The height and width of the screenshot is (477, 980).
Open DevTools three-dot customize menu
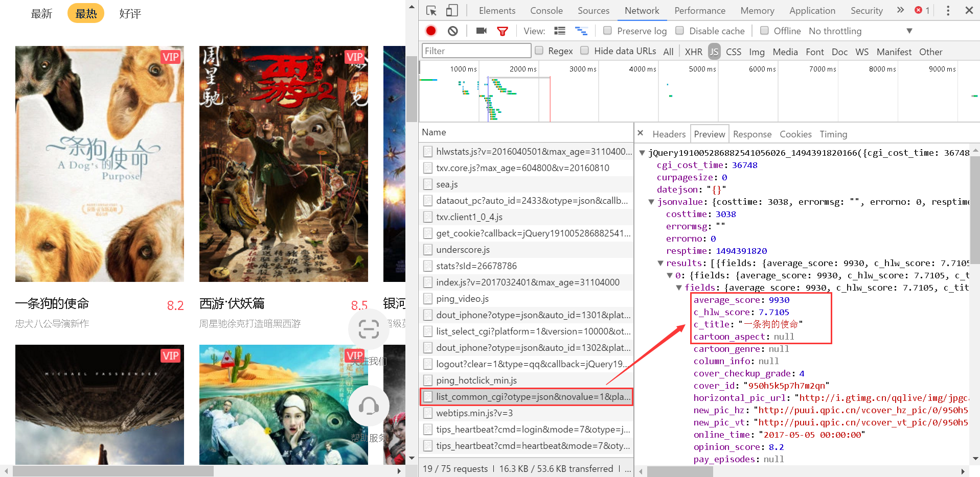click(948, 10)
